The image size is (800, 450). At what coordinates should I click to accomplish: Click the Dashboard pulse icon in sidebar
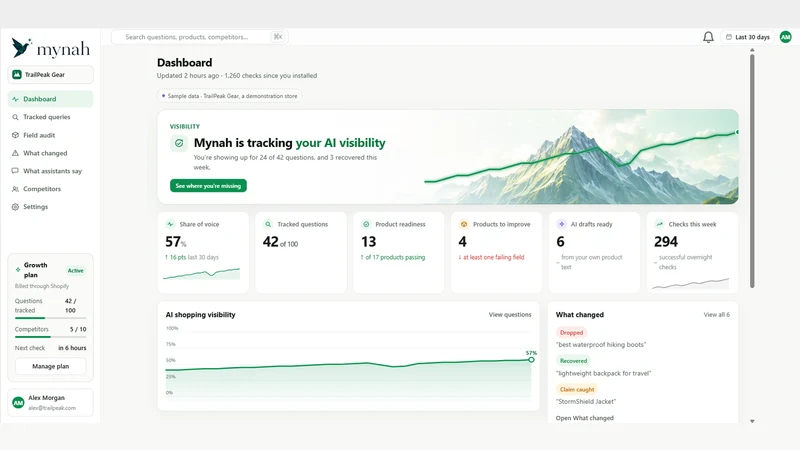[x=15, y=99]
